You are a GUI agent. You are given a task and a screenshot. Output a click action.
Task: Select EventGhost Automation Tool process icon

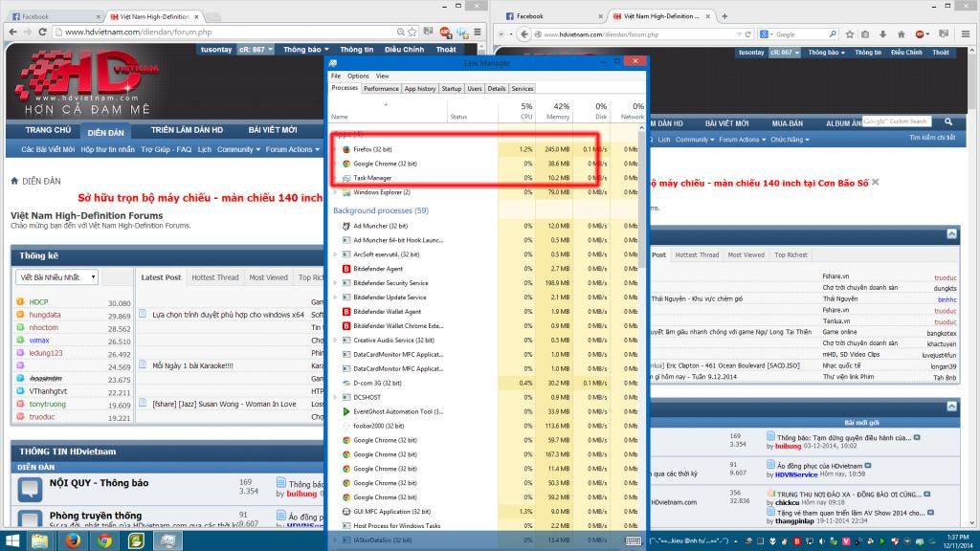(345, 411)
